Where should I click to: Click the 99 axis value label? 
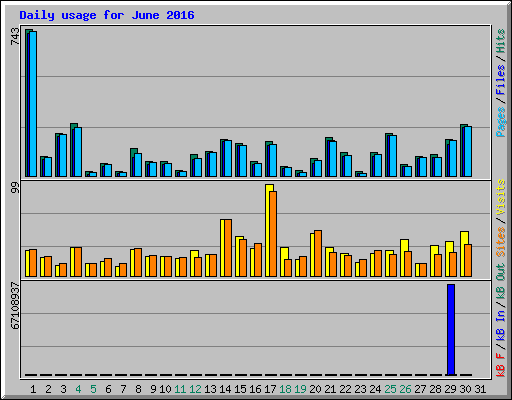(15, 188)
